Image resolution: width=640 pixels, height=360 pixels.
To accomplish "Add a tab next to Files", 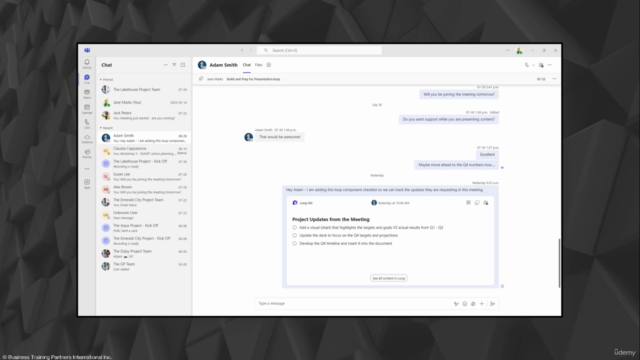I will point(269,65).
